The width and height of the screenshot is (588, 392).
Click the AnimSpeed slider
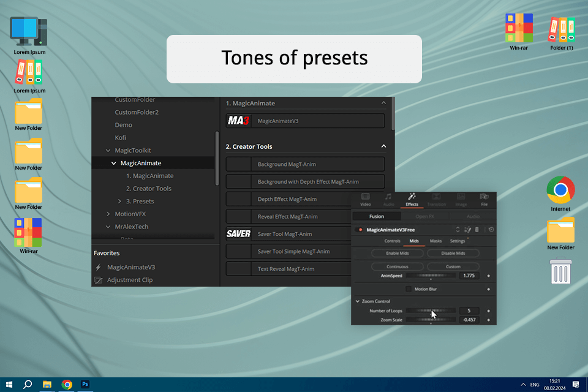431,276
